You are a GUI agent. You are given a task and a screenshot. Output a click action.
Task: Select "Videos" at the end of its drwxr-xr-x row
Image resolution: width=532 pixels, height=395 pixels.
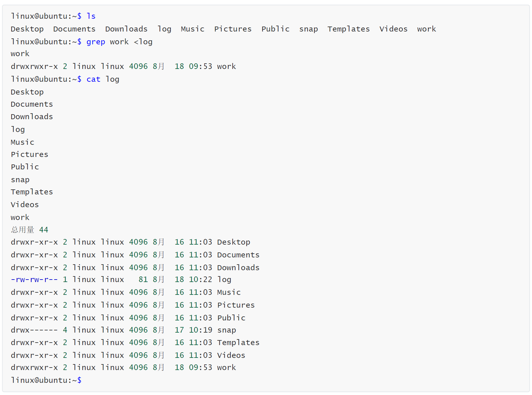[x=231, y=355]
